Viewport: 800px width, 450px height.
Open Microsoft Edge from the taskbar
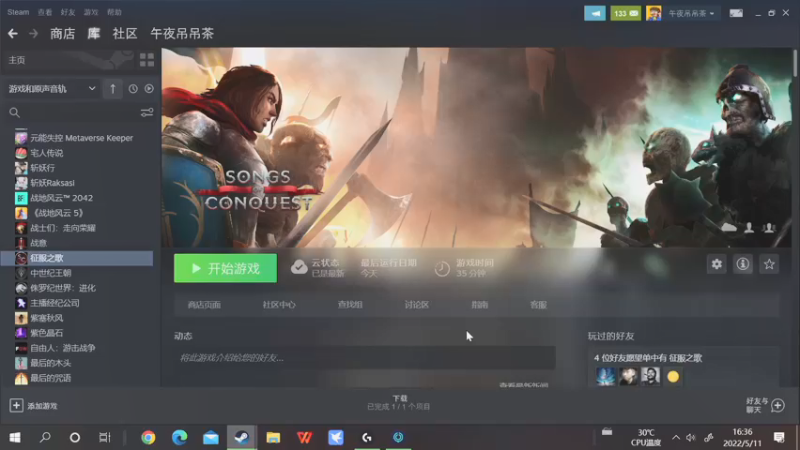(x=180, y=437)
